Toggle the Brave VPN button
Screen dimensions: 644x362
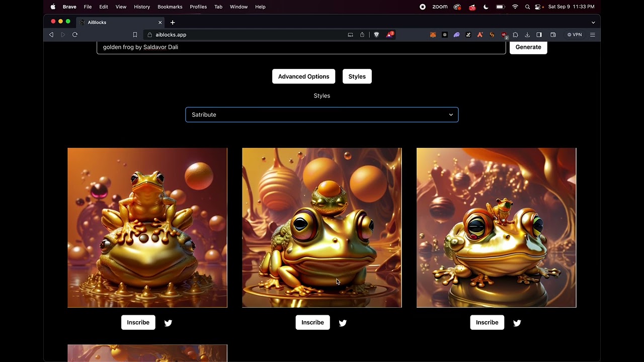click(575, 35)
